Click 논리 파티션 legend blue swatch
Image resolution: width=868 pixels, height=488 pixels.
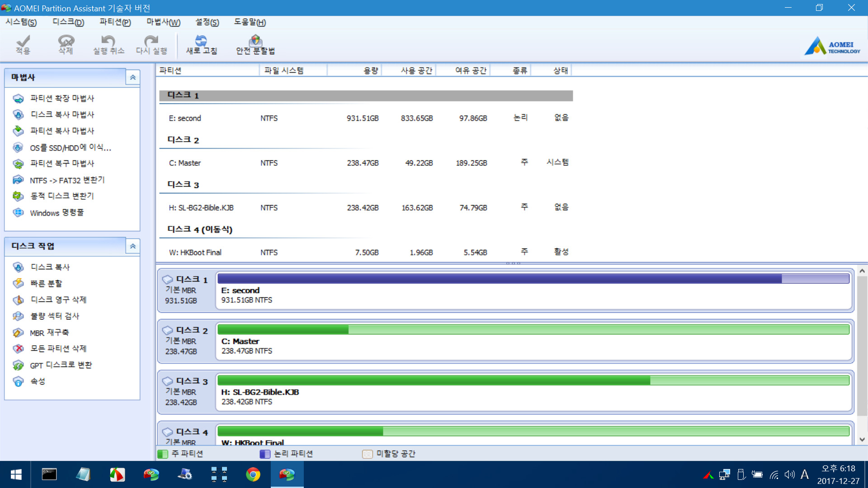click(x=265, y=454)
